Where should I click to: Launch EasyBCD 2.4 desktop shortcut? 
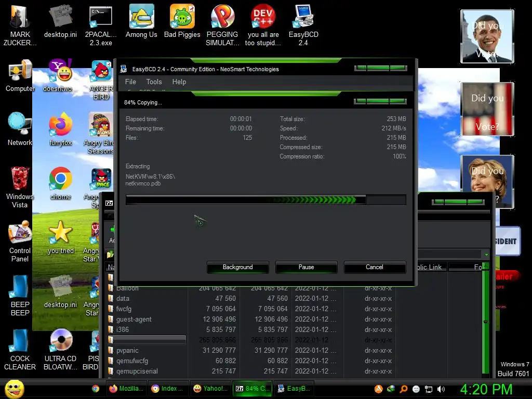[303, 24]
